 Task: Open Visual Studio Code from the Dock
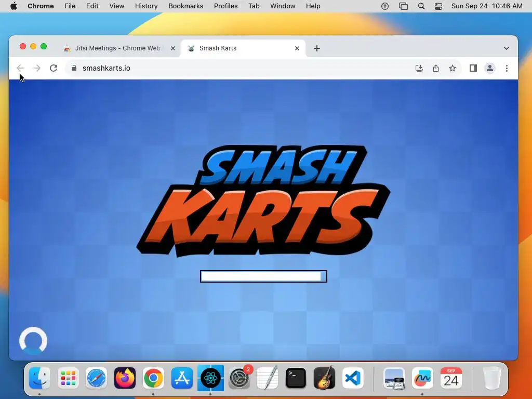click(x=353, y=378)
